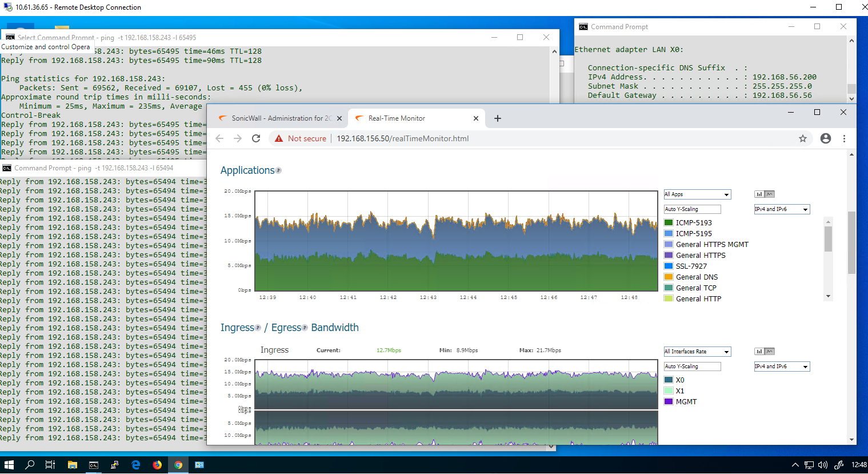Click the browser page vertical scrollbar thumb
The width and height of the screenshot is (868, 474).
pyautogui.click(x=851, y=242)
